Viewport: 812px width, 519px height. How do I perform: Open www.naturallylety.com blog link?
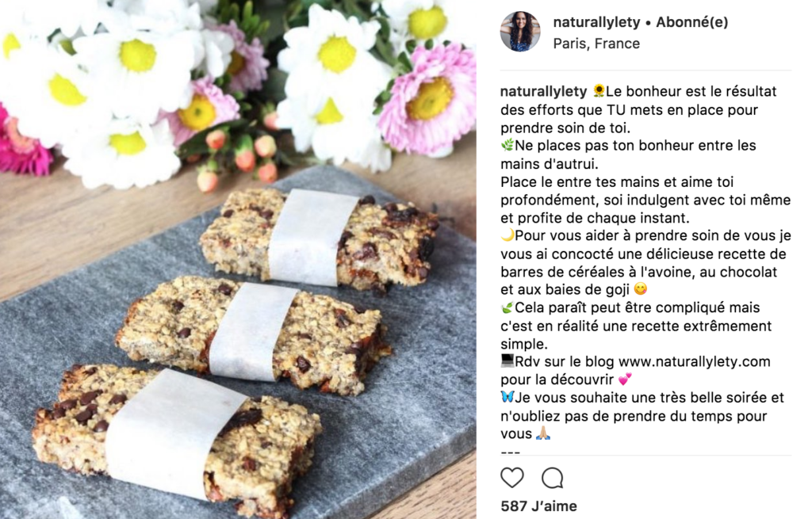[695, 361]
